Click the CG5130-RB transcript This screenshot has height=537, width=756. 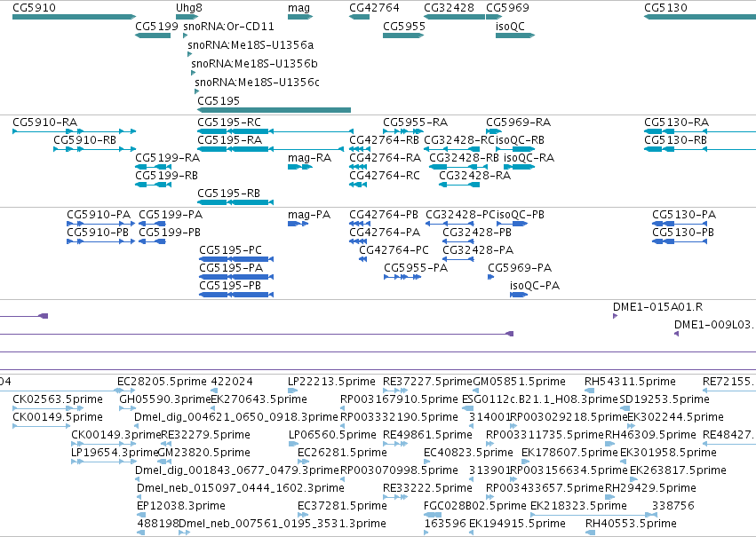click(700, 149)
